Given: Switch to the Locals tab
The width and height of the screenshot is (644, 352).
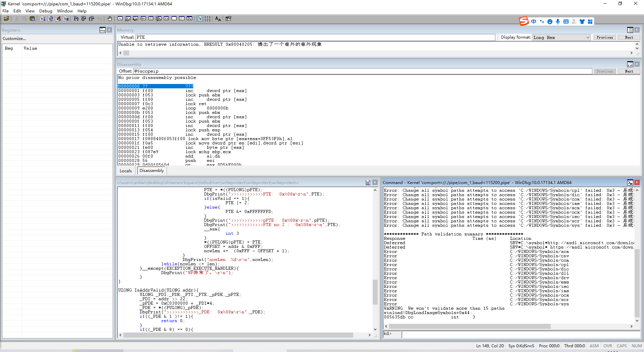Looking at the screenshot, I should coord(126,171).
